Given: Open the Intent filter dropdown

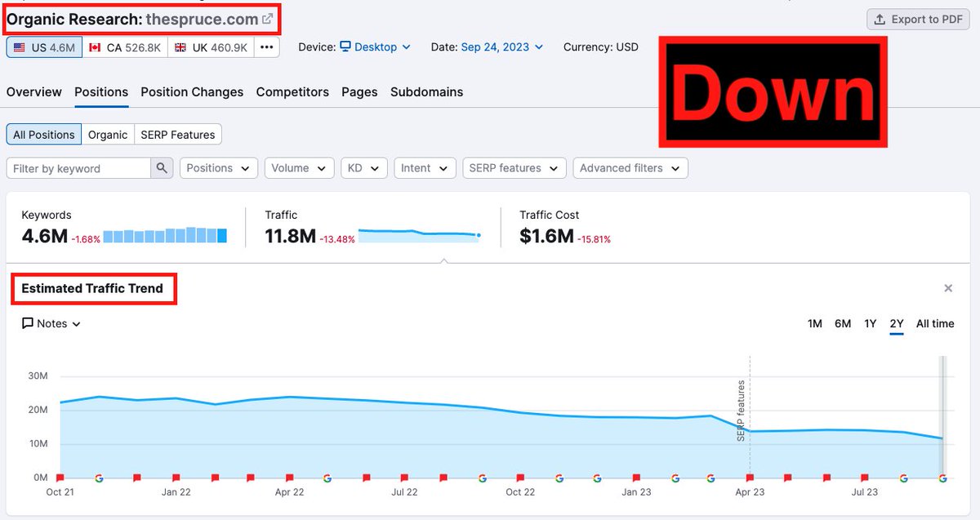Looking at the screenshot, I should coord(425,168).
